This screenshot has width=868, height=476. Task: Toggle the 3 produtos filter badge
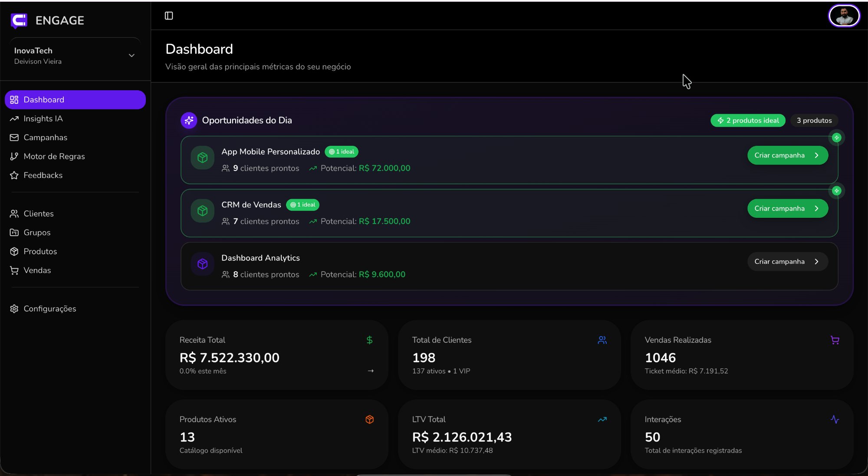point(814,120)
